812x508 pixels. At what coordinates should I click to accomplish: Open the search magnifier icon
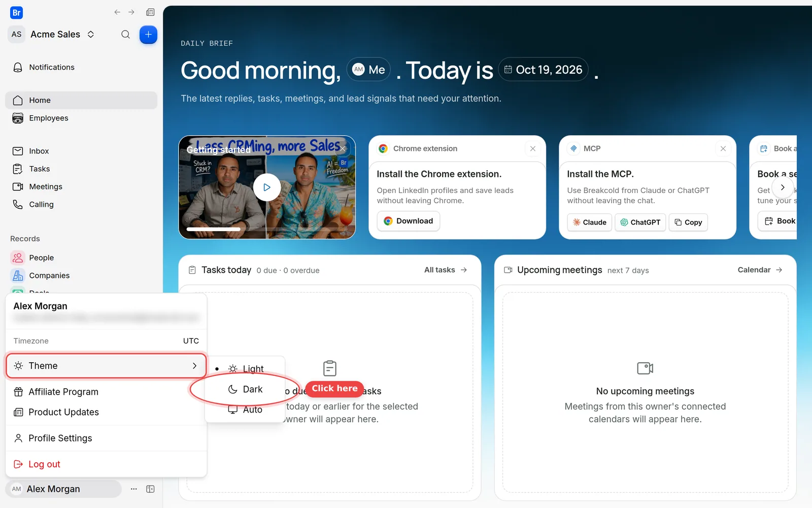(125, 35)
